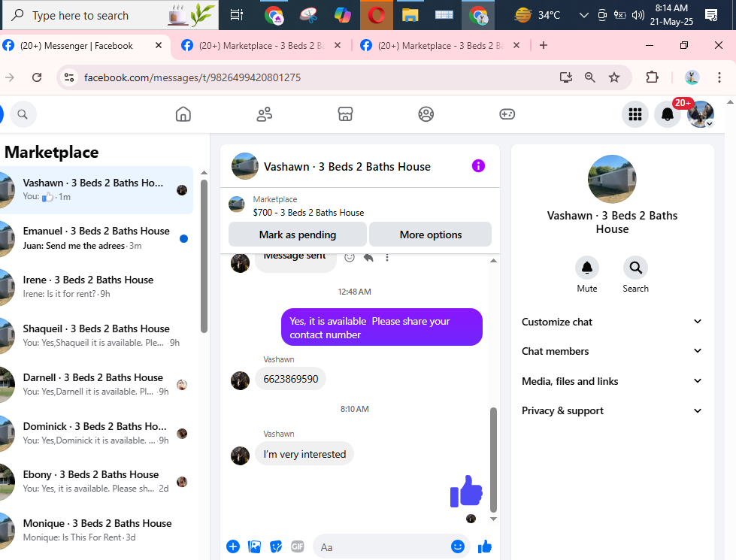Screen dimensions: 736x560
Task: Open the Emanuel conversation in the list
Action: [96, 238]
